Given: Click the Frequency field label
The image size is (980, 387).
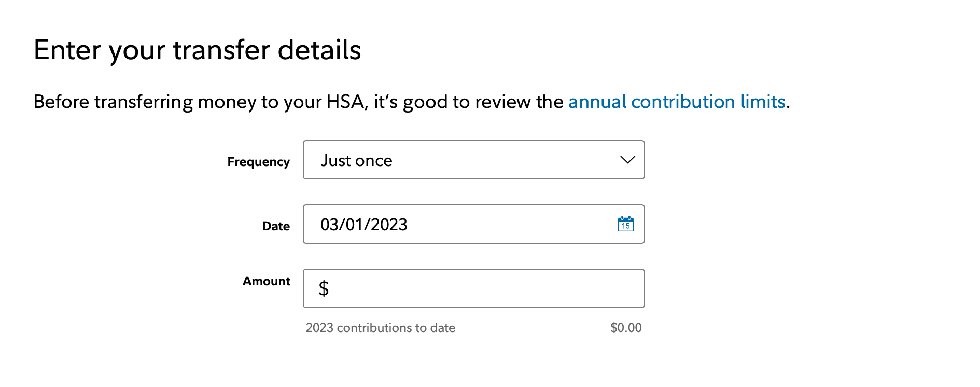Looking at the screenshot, I should (258, 162).
